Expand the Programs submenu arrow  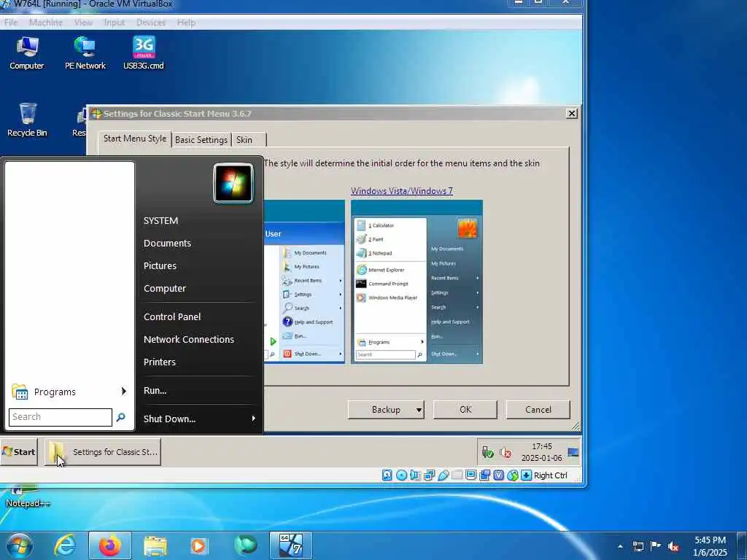124,392
